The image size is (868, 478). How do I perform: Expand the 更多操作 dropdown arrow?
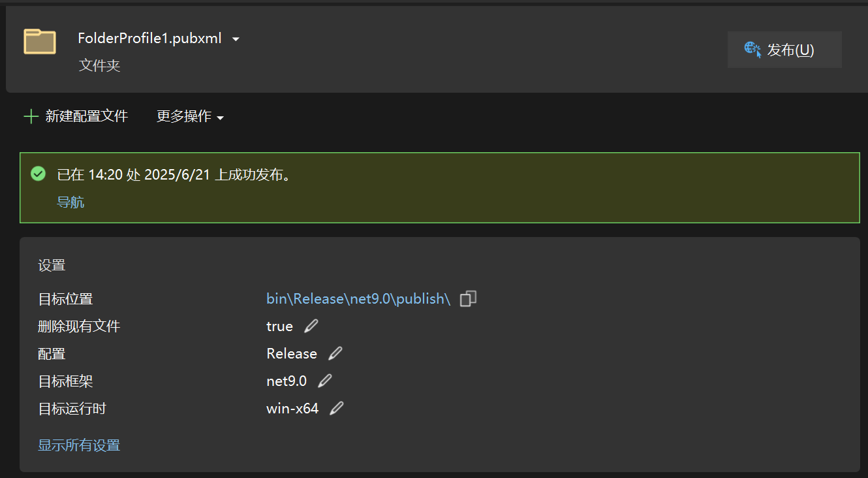[x=221, y=118]
